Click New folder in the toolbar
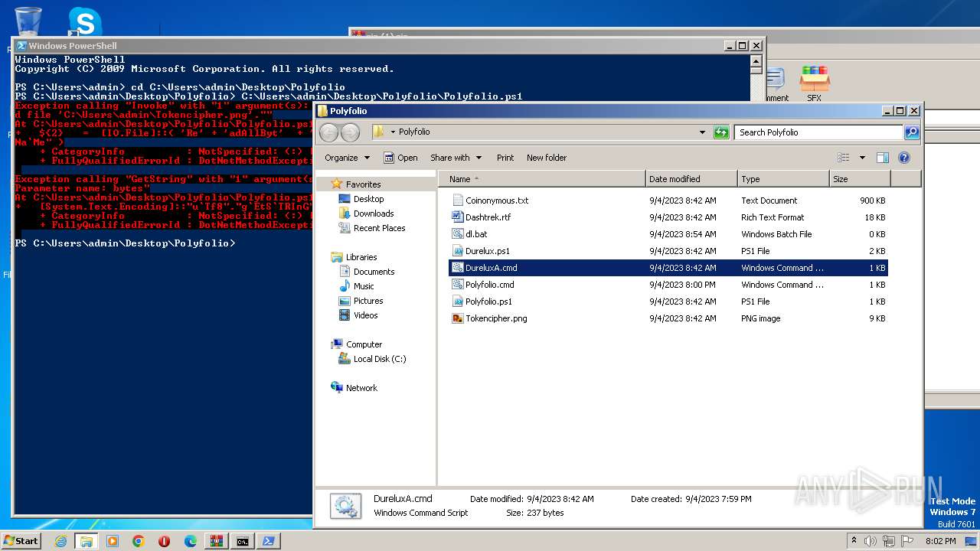The width and height of the screenshot is (980, 551). pyautogui.click(x=547, y=158)
